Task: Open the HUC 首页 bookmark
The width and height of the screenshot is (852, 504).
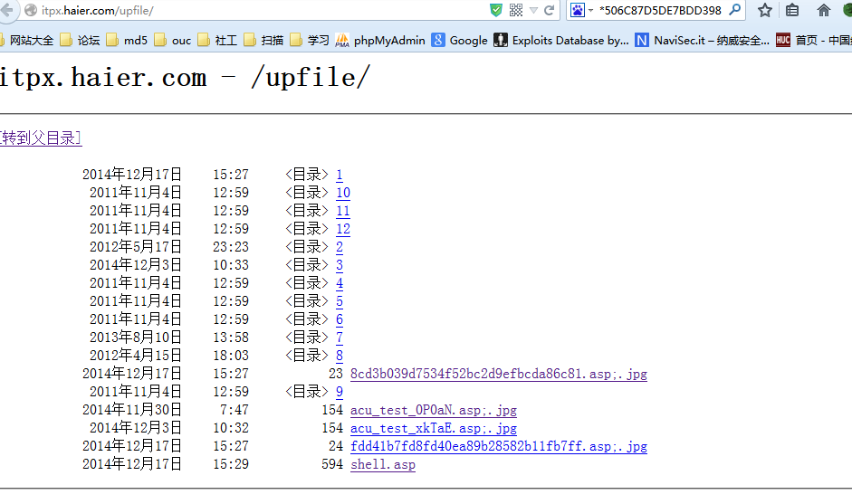Action: [x=813, y=40]
